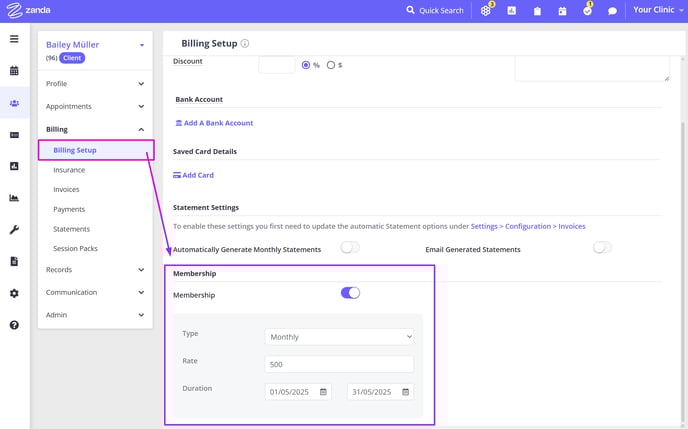Open the chat messages icon in top bar
This screenshot has height=429, width=688.
click(x=613, y=11)
